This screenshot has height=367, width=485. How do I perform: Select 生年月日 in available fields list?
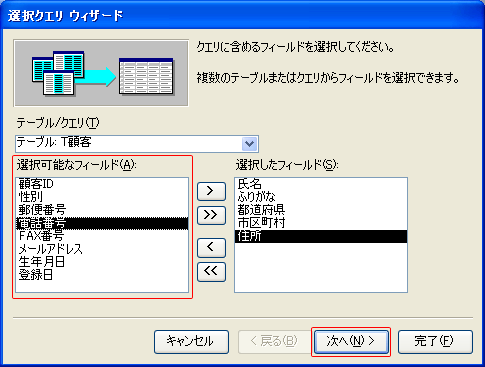pos(102,262)
